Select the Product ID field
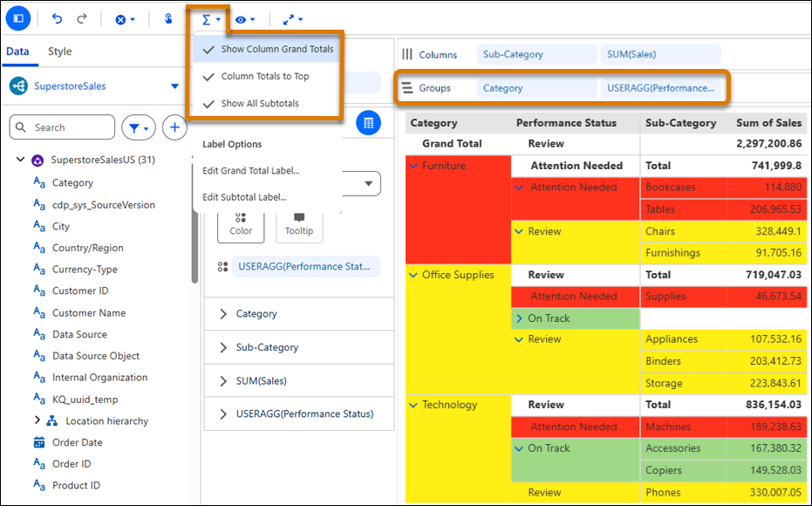The image size is (812, 506). (x=76, y=485)
